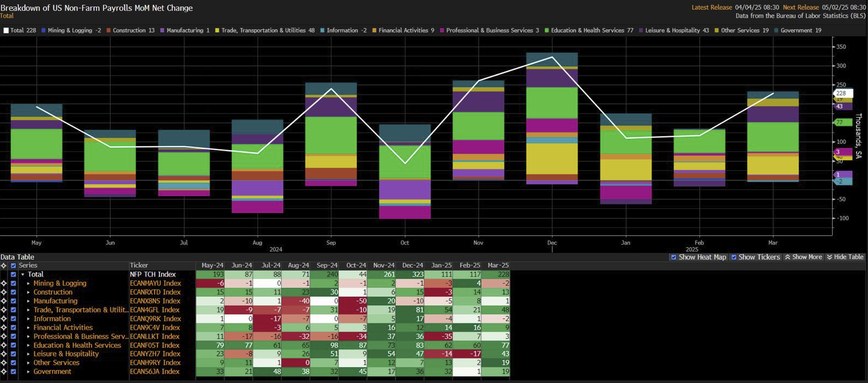Click the crosshair icon in Series header row
Image resolution: width=868 pixels, height=383 pixels.
[x=4, y=266]
